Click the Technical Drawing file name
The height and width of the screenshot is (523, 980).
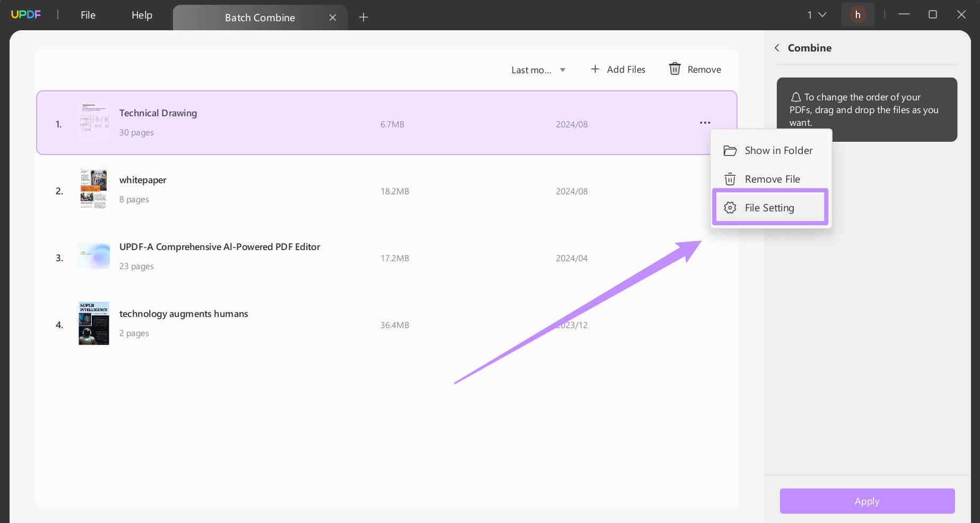[158, 113]
